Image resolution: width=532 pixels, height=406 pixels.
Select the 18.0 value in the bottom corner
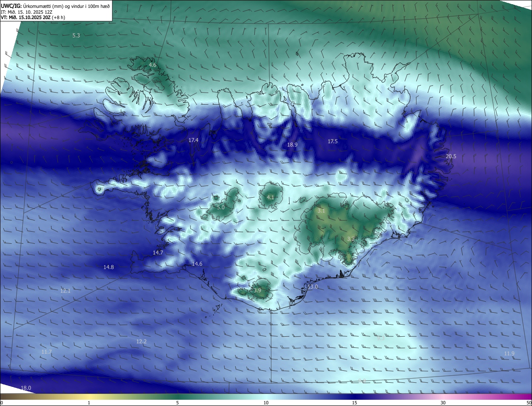click(x=26, y=388)
